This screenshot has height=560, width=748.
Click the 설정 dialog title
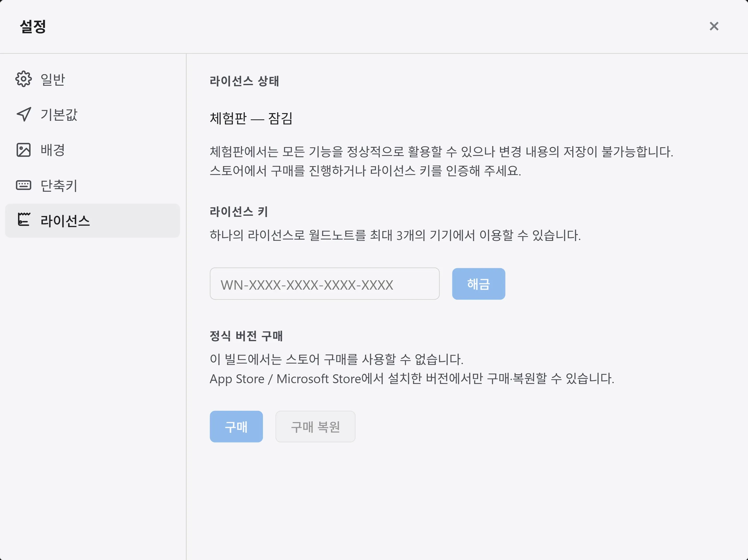coord(33,26)
